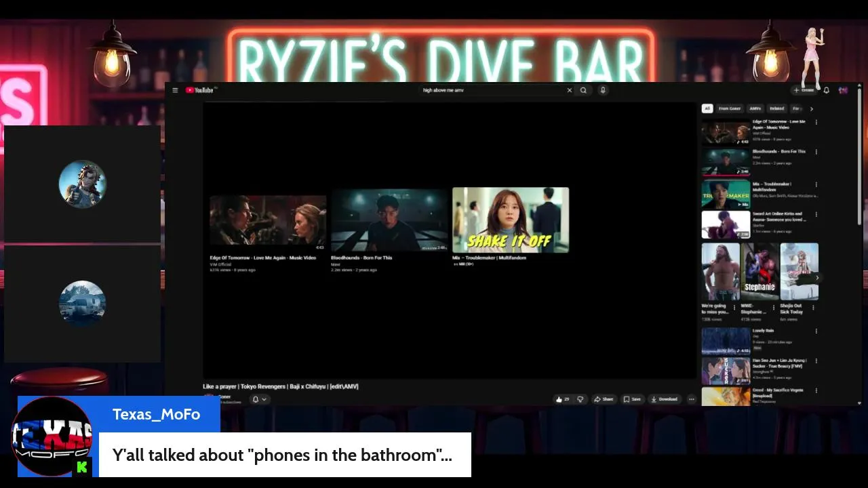Open options menu for Creed My Sacrifice video
The width and height of the screenshot is (868, 488).
pos(816,390)
